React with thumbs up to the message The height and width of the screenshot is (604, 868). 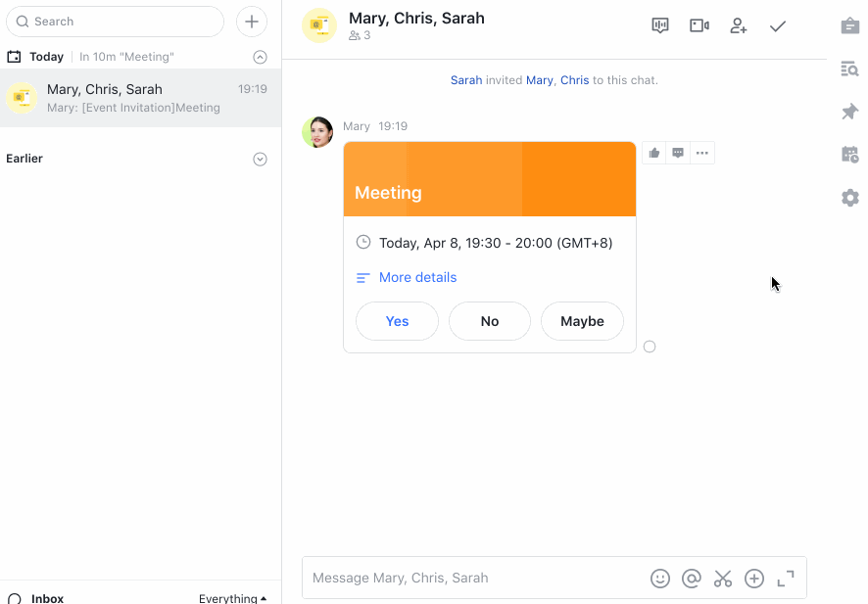(654, 154)
